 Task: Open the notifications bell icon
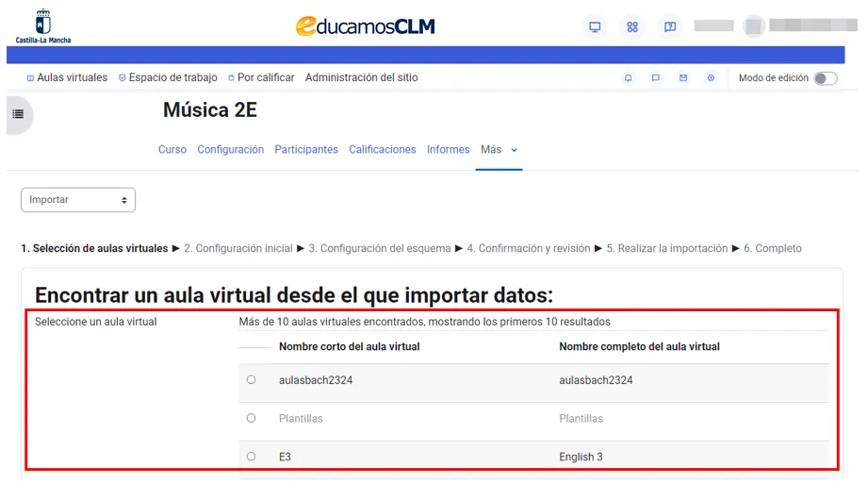(x=628, y=78)
